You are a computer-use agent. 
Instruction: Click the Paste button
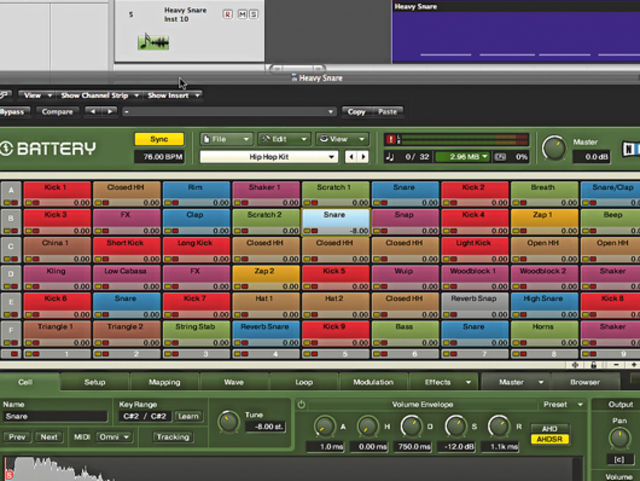tap(387, 112)
